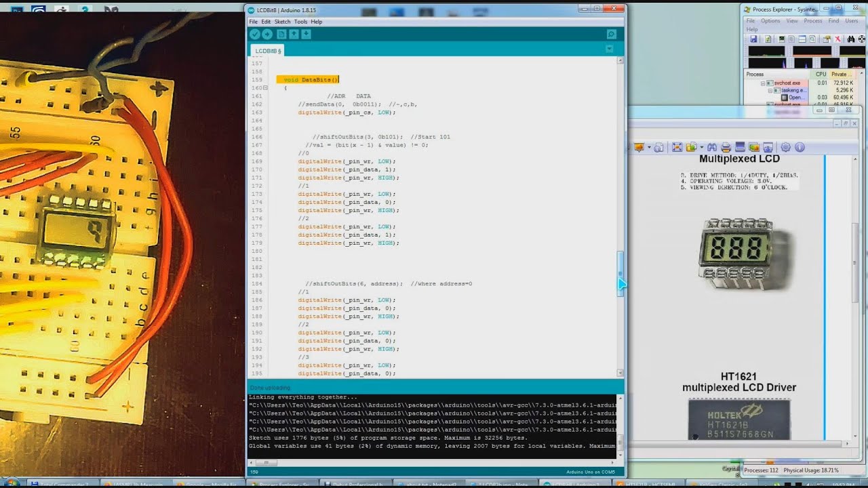Viewport: 868px width, 488px height.
Task: Click the camera snapshot icon in PDF viewer
Action: (768, 147)
